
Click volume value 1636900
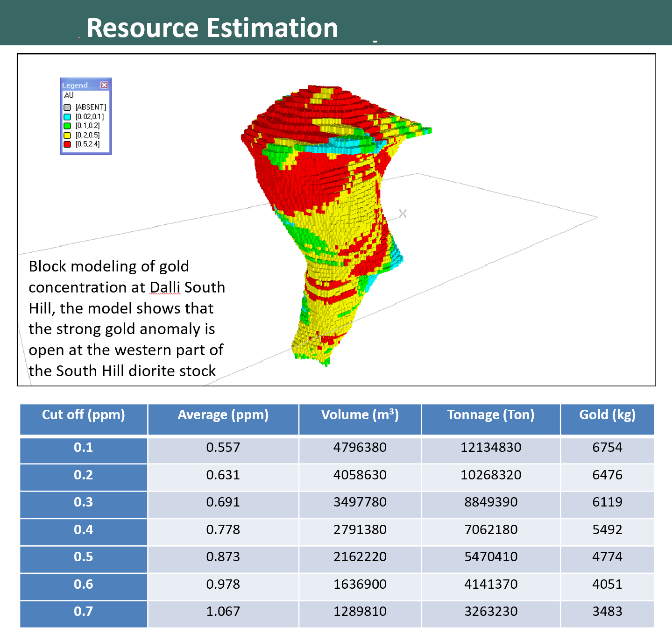360,585
